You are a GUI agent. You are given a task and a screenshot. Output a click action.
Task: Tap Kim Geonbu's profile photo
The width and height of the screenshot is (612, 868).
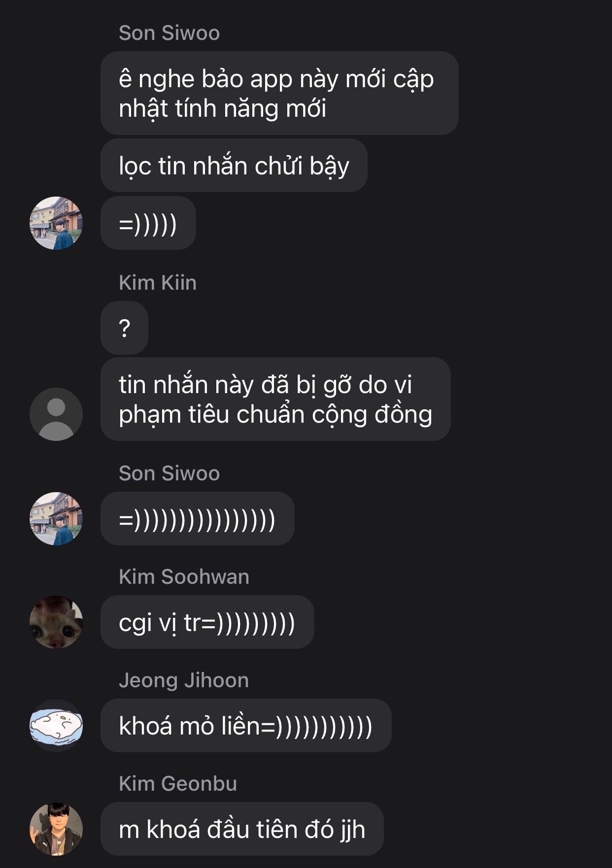[56, 829]
